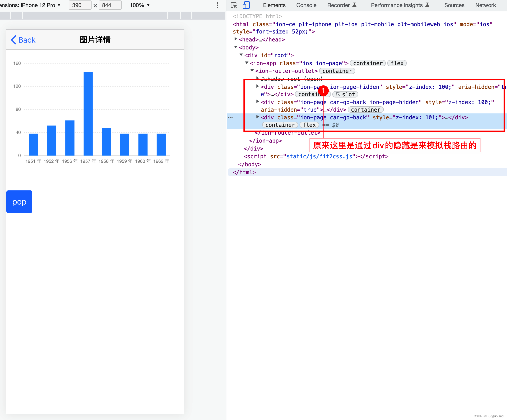The image size is (507, 420).
Task: Click the container badge on ion-router-outlet
Action: (337, 71)
